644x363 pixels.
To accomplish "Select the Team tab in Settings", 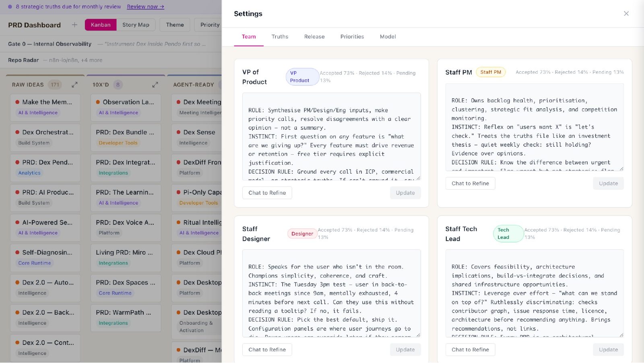I will pyautogui.click(x=249, y=37).
